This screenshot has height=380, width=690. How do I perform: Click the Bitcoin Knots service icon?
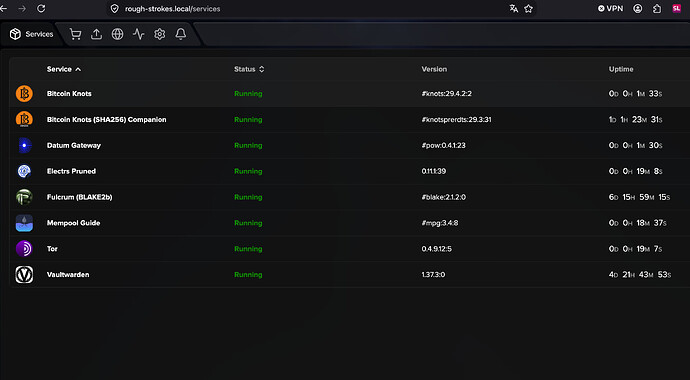(x=24, y=94)
